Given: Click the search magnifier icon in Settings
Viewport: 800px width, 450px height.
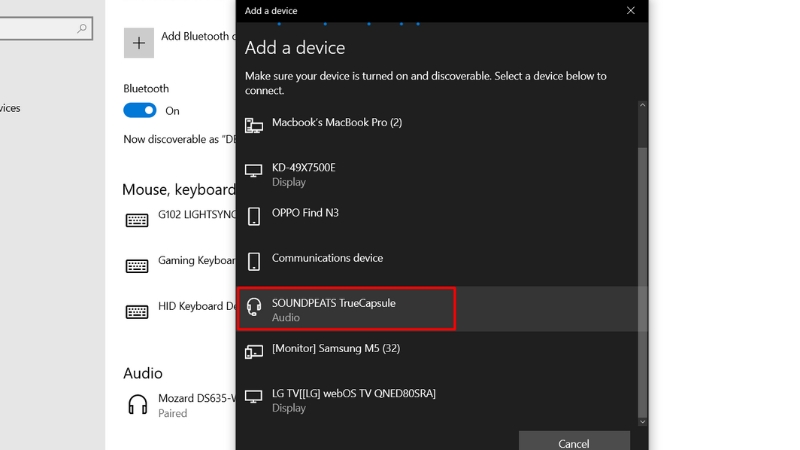Looking at the screenshot, I should coord(82,29).
